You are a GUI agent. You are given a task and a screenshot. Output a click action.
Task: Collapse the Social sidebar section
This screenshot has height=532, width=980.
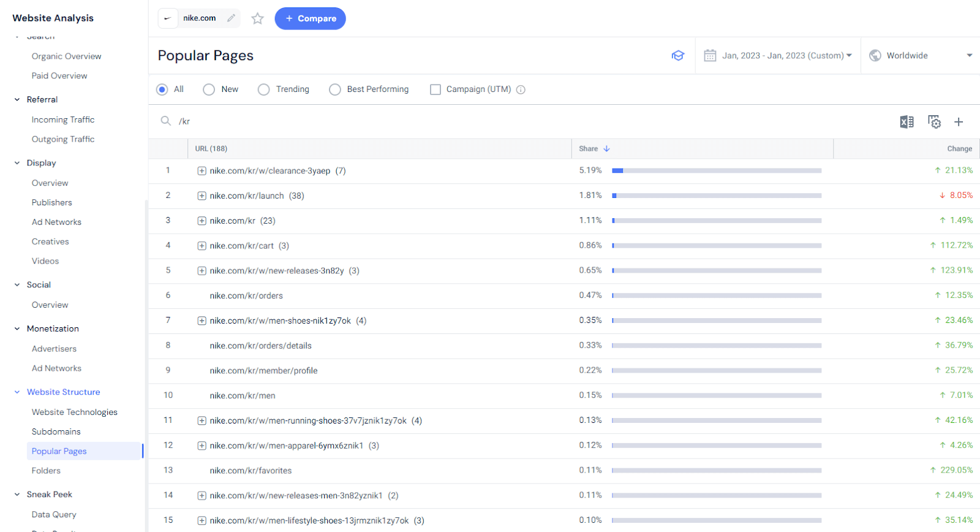coord(17,284)
